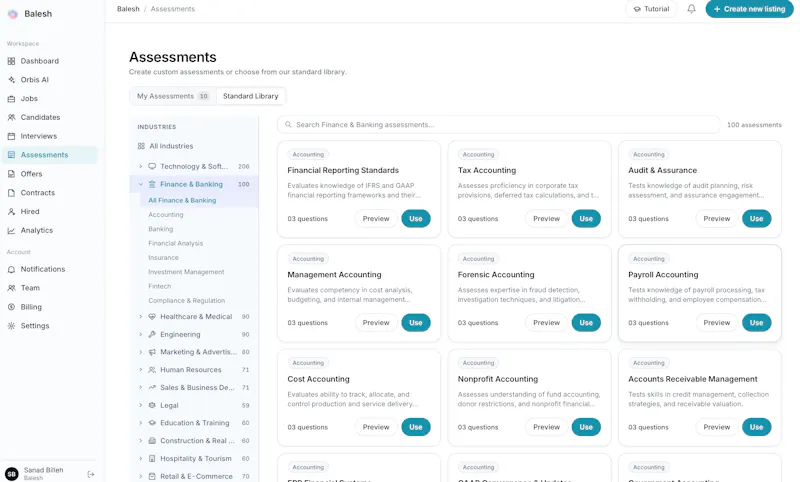This screenshot has height=482, width=800.
Task: Click the Team icon in sidebar
Action: pos(11,288)
